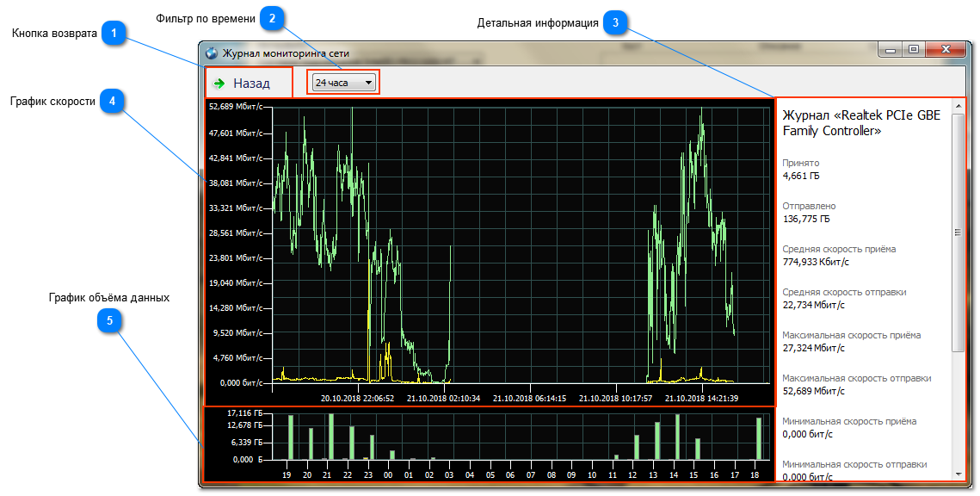Click scrollbar down arrow in details panel
The height and width of the screenshot is (496, 980).
tap(958, 474)
